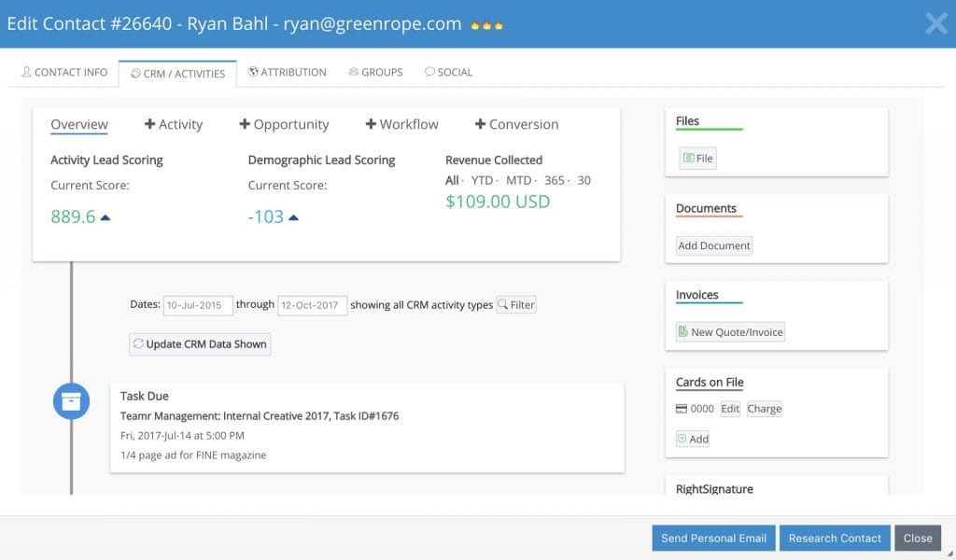This screenshot has height=560, width=956.
Task: Select the YTD revenue filter
Action: click(483, 180)
